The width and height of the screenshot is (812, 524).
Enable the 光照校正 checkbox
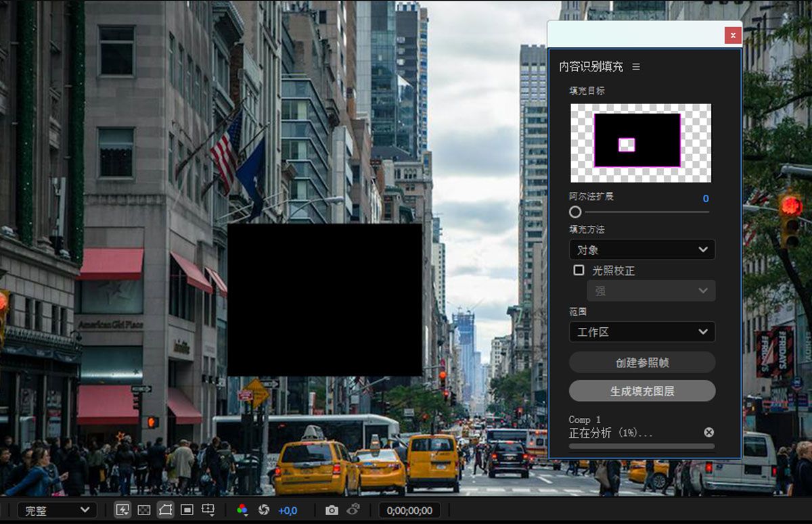click(x=579, y=270)
